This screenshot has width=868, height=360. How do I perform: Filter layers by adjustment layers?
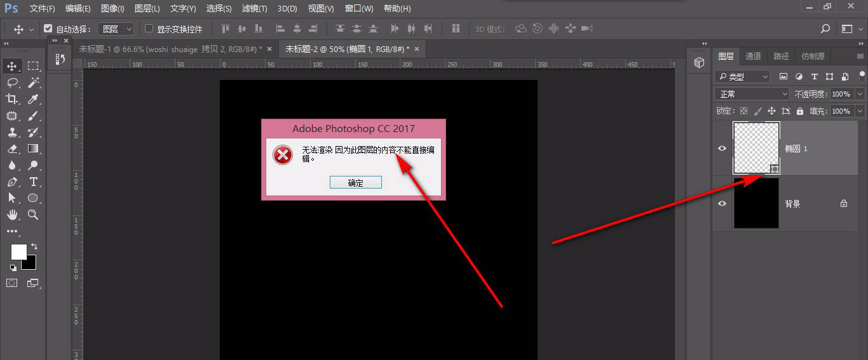pos(799,76)
